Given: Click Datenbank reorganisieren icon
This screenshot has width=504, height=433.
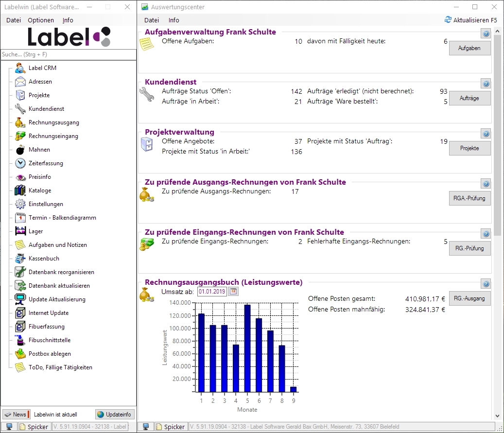Looking at the screenshot, I should point(20,272).
